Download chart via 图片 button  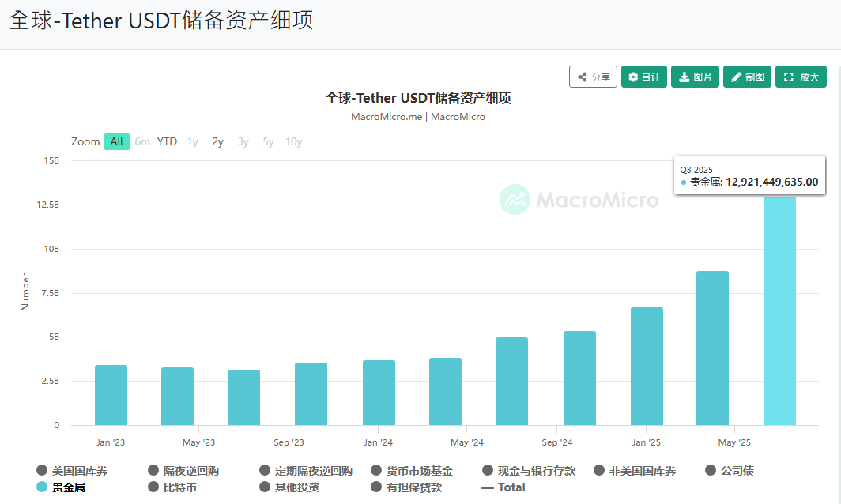pyautogui.click(x=695, y=77)
